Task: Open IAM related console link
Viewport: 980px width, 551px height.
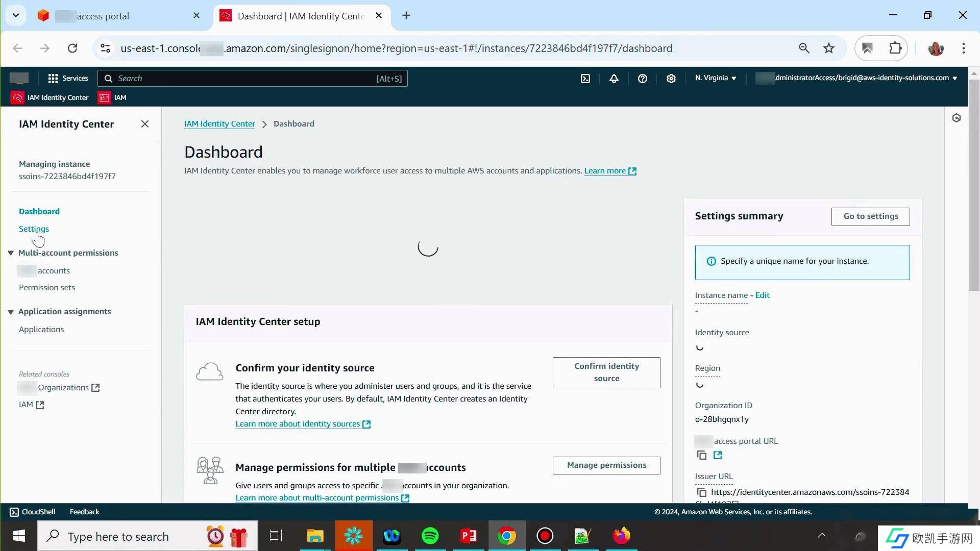Action: [x=32, y=405]
